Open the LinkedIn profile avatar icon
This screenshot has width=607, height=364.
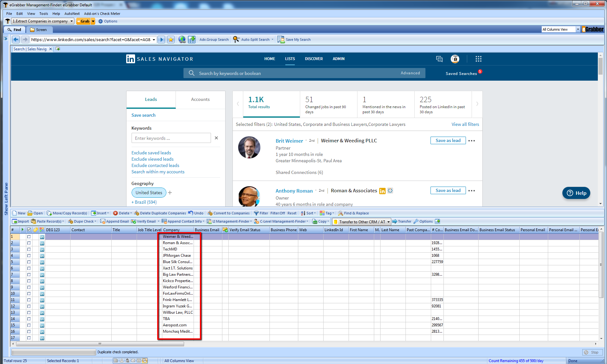point(455,59)
